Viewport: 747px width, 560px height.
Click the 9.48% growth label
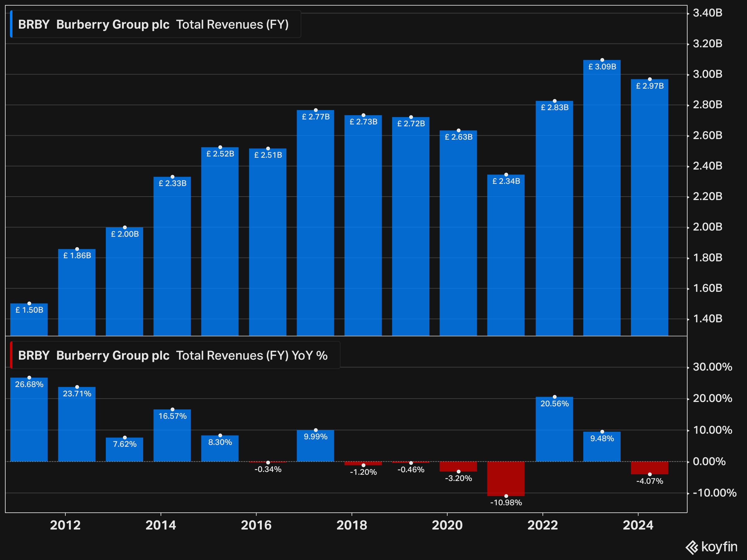tap(603, 438)
